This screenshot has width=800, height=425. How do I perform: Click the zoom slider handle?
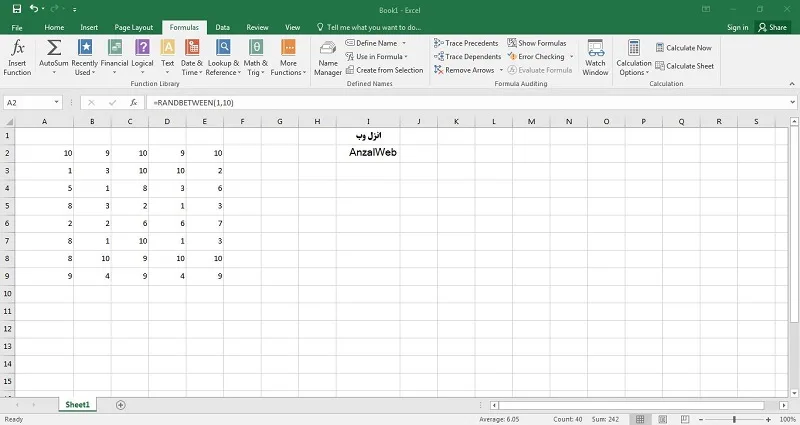tap(734, 419)
